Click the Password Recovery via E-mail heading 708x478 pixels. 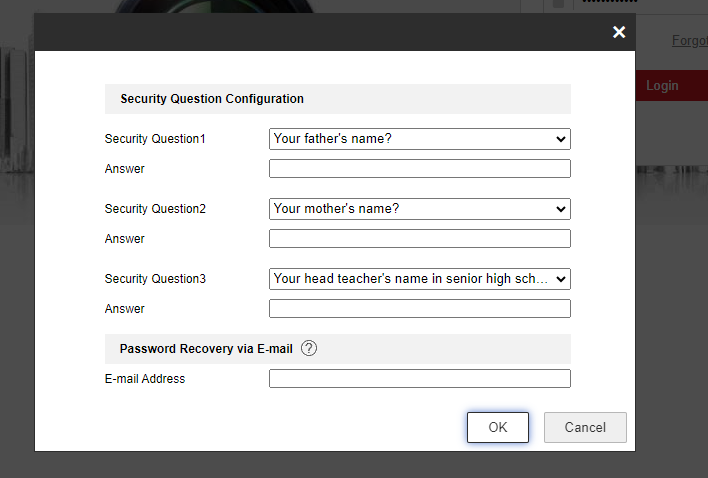pyautogui.click(x=206, y=349)
